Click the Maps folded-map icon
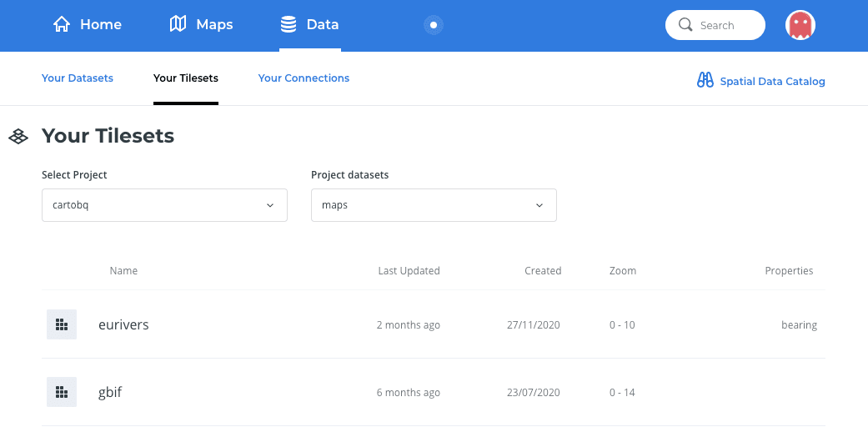Image resolution: width=868 pixels, height=432 pixels. [178, 25]
